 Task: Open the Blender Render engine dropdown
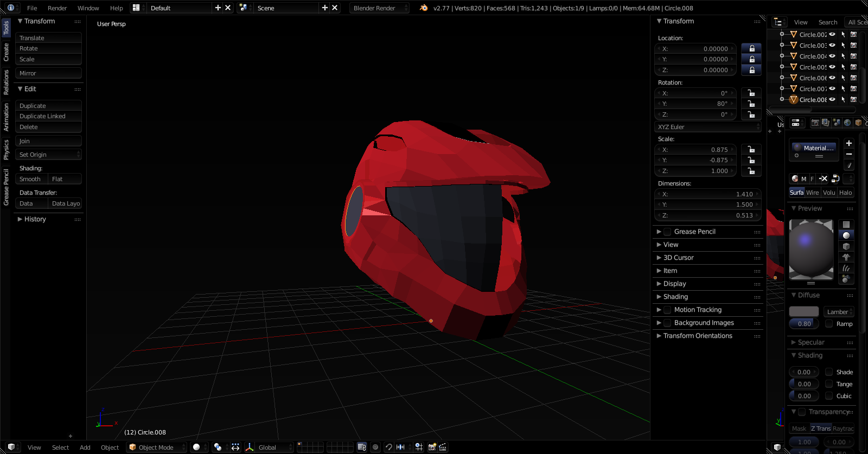[379, 8]
